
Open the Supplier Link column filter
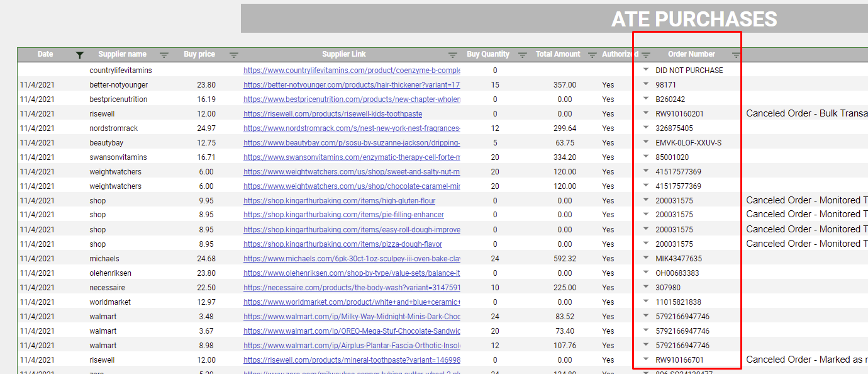452,55
